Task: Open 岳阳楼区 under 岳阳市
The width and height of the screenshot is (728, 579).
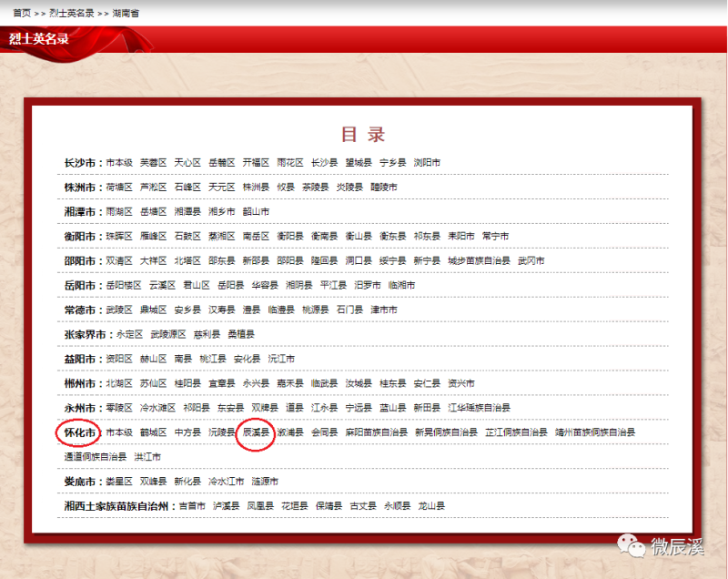Action: 124,286
